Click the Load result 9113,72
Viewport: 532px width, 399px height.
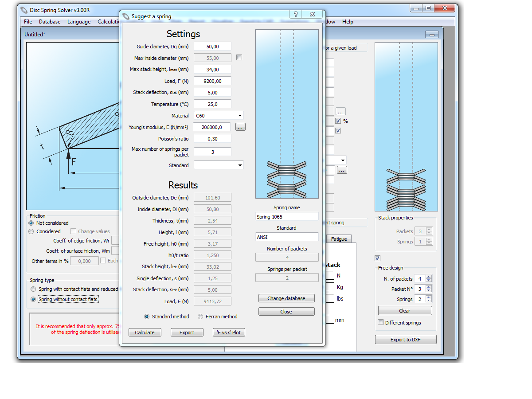[212, 301]
